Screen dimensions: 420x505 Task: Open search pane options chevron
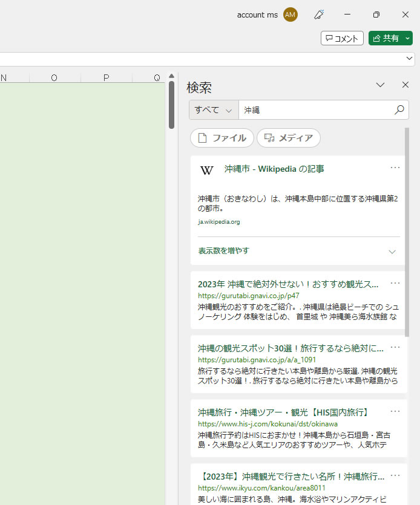(x=380, y=85)
